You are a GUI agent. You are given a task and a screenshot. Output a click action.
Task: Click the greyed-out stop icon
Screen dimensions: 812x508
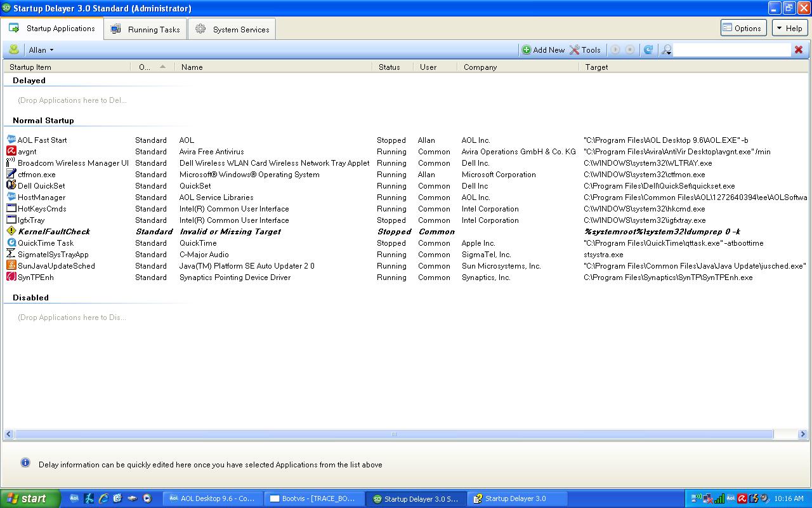(630, 50)
